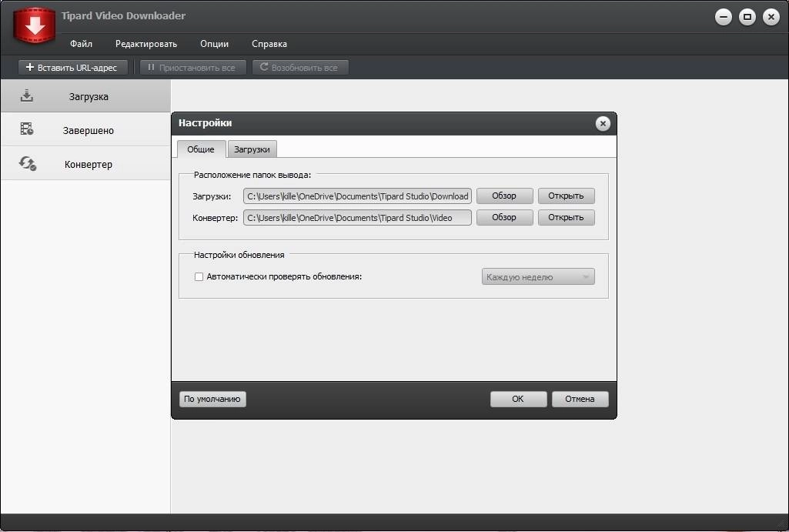Switch to the Загрузки settings tab
The image size is (789, 532).
click(252, 149)
